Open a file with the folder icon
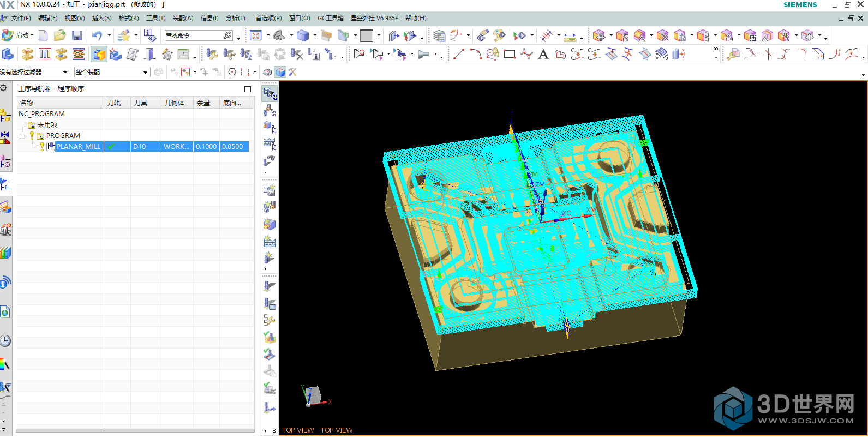The width and height of the screenshot is (868, 438). (59, 35)
